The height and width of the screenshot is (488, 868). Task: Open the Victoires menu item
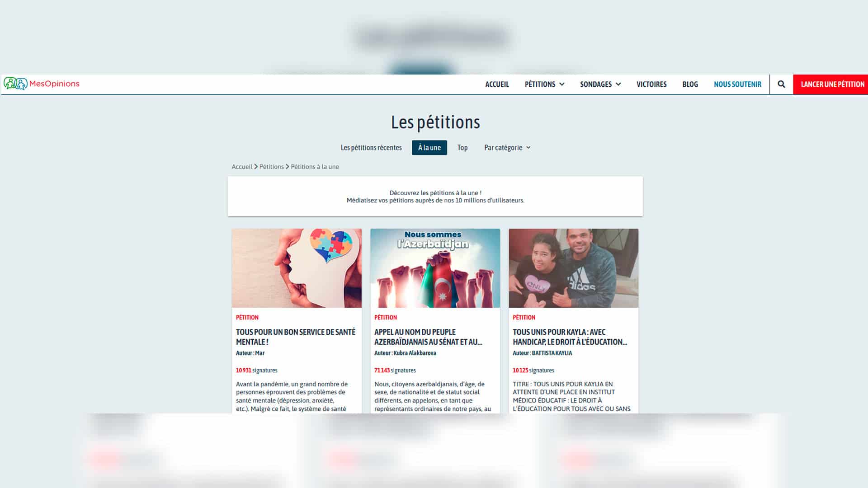pyautogui.click(x=651, y=84)
